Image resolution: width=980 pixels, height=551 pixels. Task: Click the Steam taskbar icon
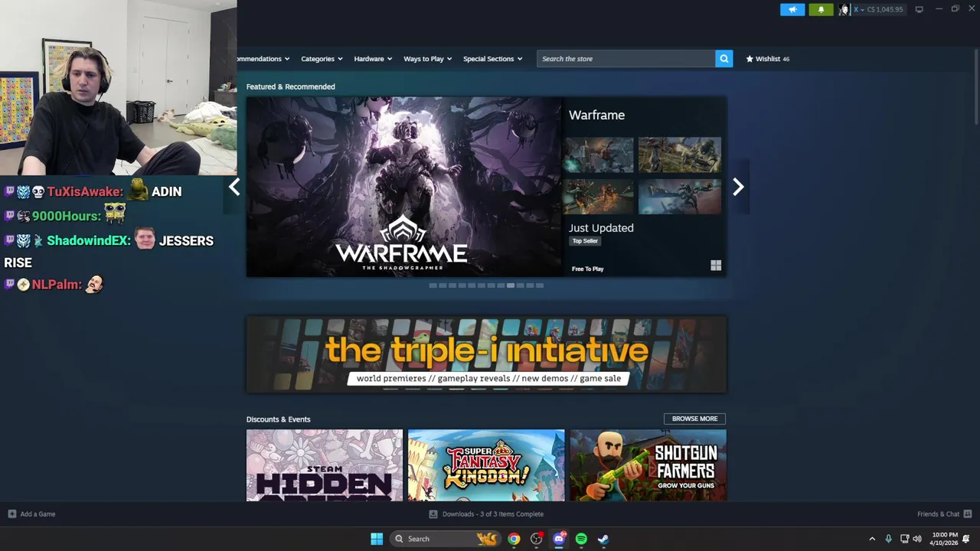603,539
